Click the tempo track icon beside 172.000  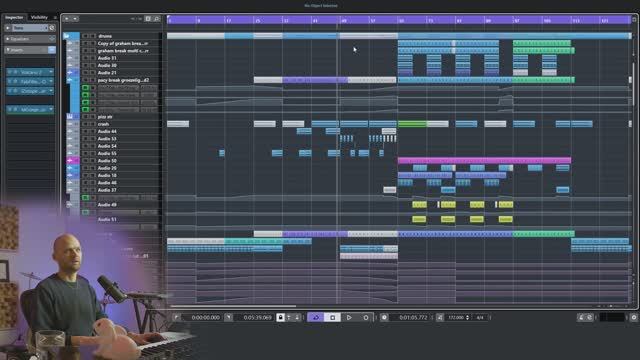[440, 317]
